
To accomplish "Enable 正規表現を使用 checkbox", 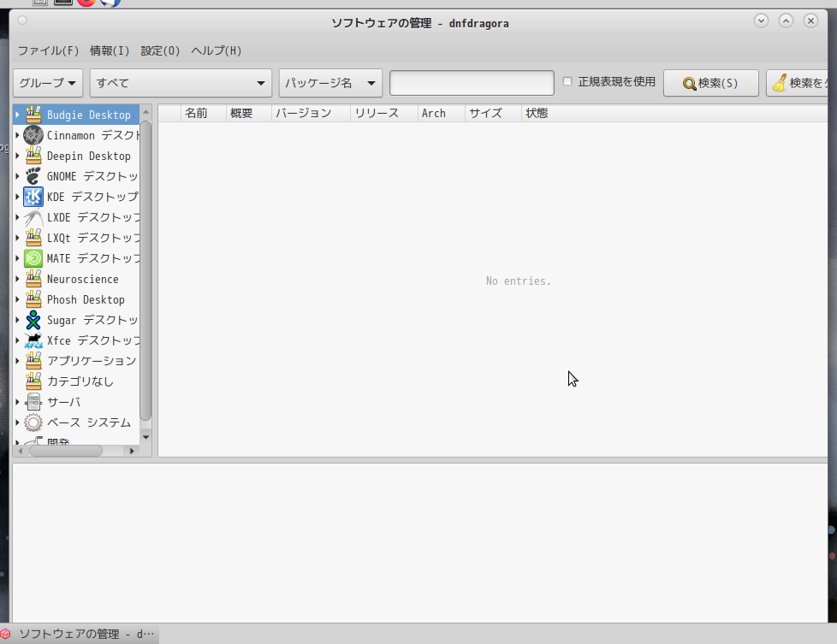I will click(x=567, y=81).
